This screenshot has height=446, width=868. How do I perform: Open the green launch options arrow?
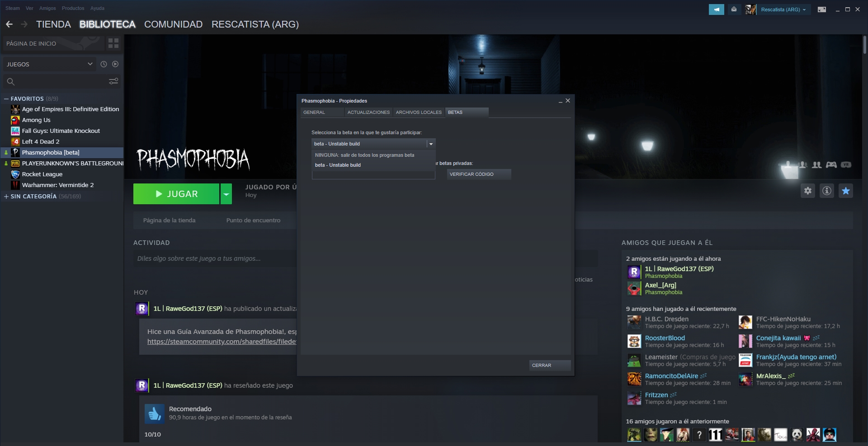(x=226, y=194)
